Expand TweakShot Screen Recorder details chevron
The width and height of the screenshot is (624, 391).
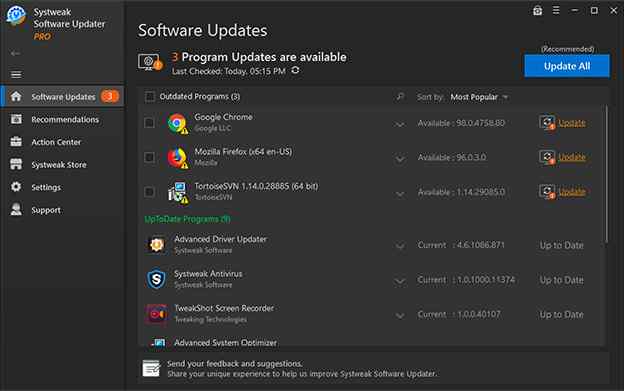(x=400, y=316)
